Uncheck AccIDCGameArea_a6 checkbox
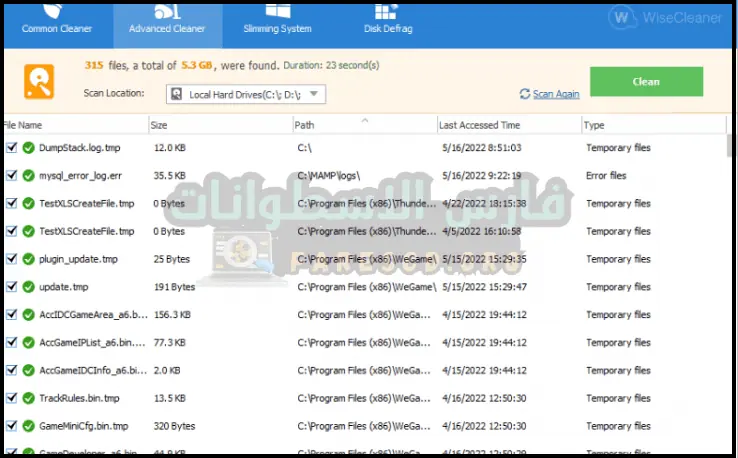738x458 pixels. [11, 314]
